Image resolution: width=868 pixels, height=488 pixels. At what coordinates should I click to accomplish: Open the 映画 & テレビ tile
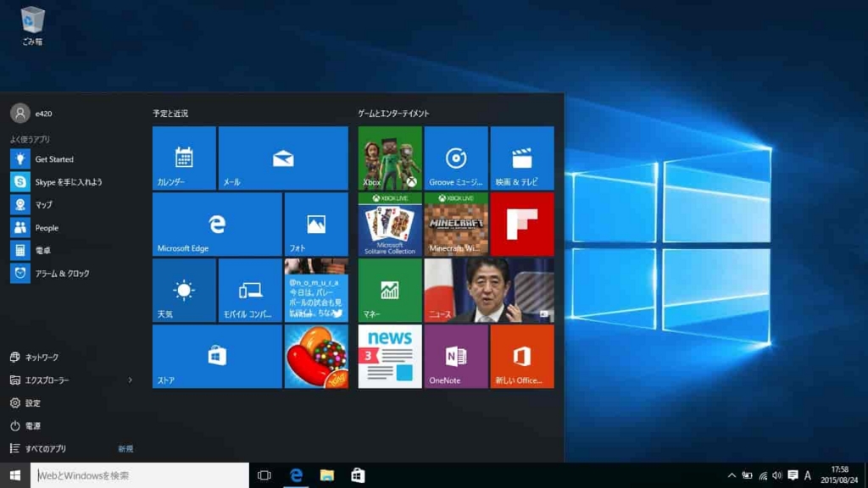[x=522, y=158]
